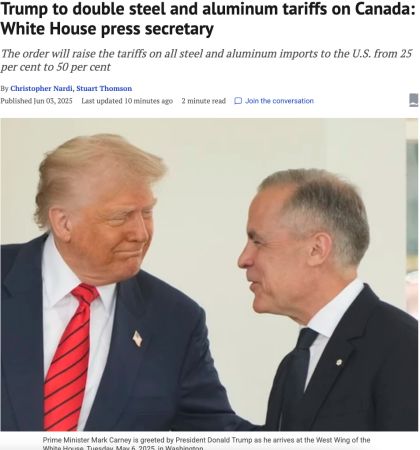Click the Last updated 10 minutes ago text
Screen dimensions: 420x450
click(127, 101)
